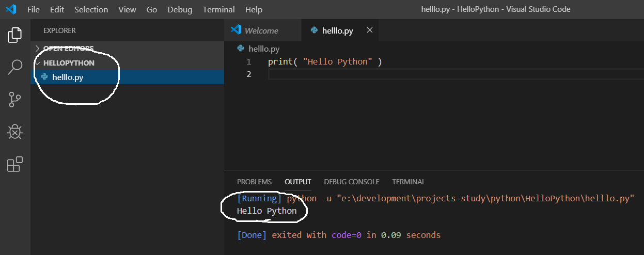Click the VS Code icon on Welcome tab
The height and width of the screenshot is (255, 644).
(x=236, y=30)
